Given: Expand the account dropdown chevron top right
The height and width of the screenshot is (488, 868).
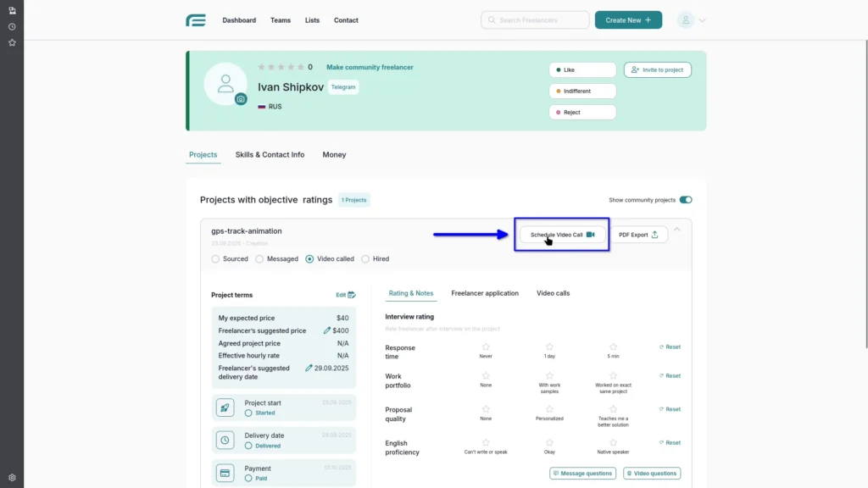Looking at the screenshot, I should tap(703, 19).
